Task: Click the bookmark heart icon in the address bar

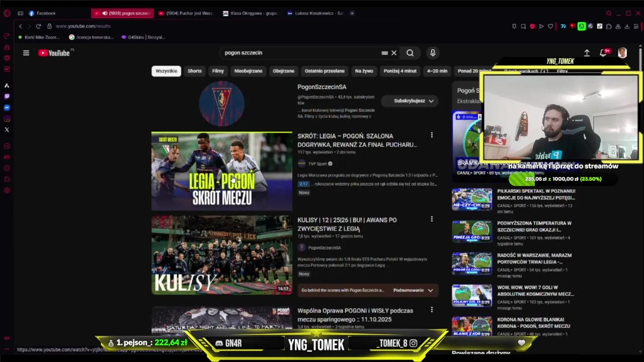Action: (550, 26)
